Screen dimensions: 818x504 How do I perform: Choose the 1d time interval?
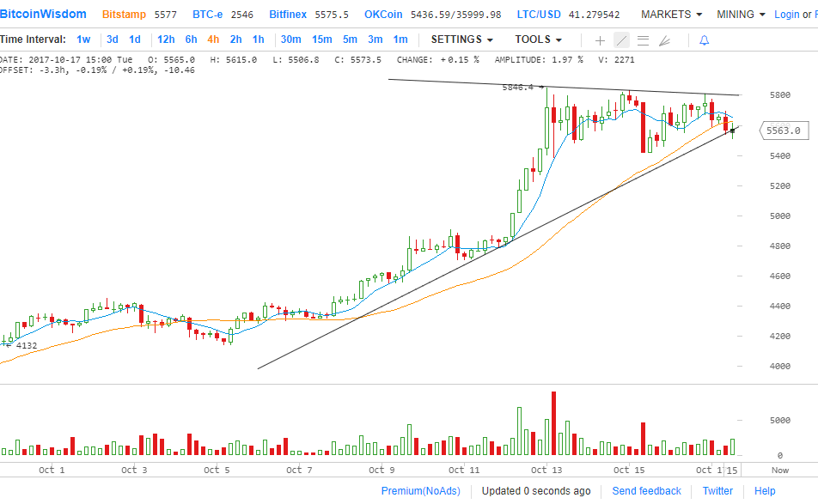[135, 39]
